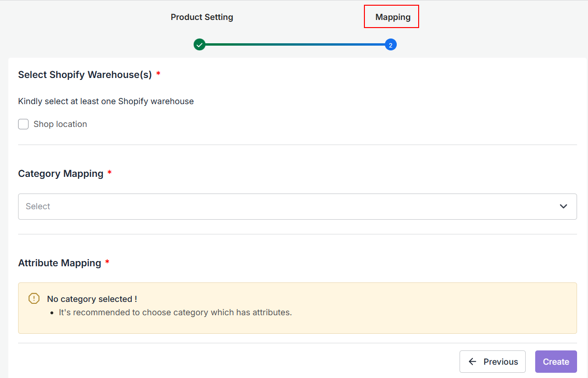The width and height of the screenshot is (588, 378).
Task: Click the Select Shopify Warehouse(s) heading
Action: [x=85, y=75]
